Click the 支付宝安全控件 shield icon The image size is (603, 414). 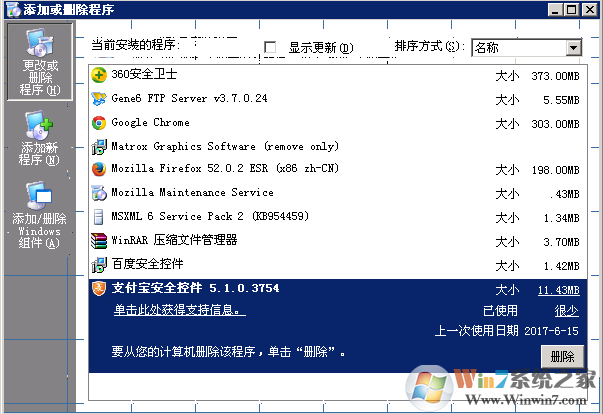[x=99, y=288]
